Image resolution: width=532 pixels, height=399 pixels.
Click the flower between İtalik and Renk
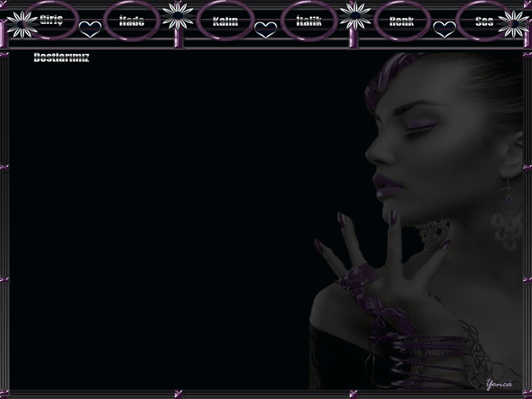click(x=355, y=15)
